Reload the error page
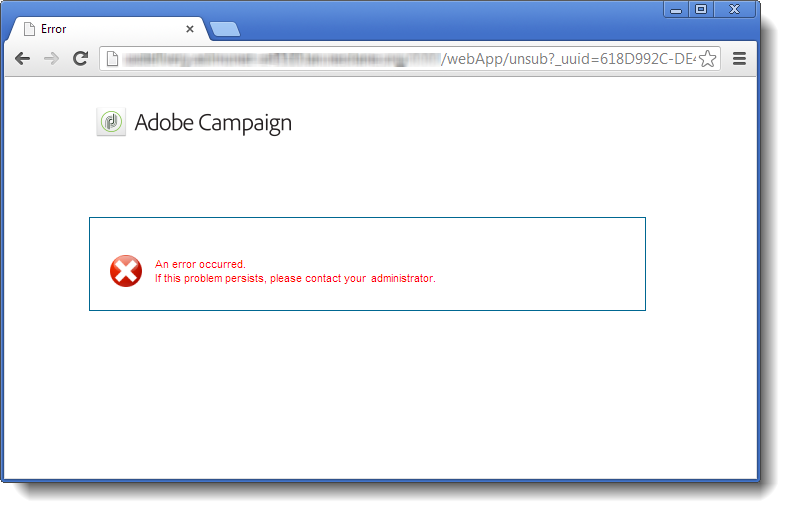Screen dimensions: 791x513 pos(80,59)
